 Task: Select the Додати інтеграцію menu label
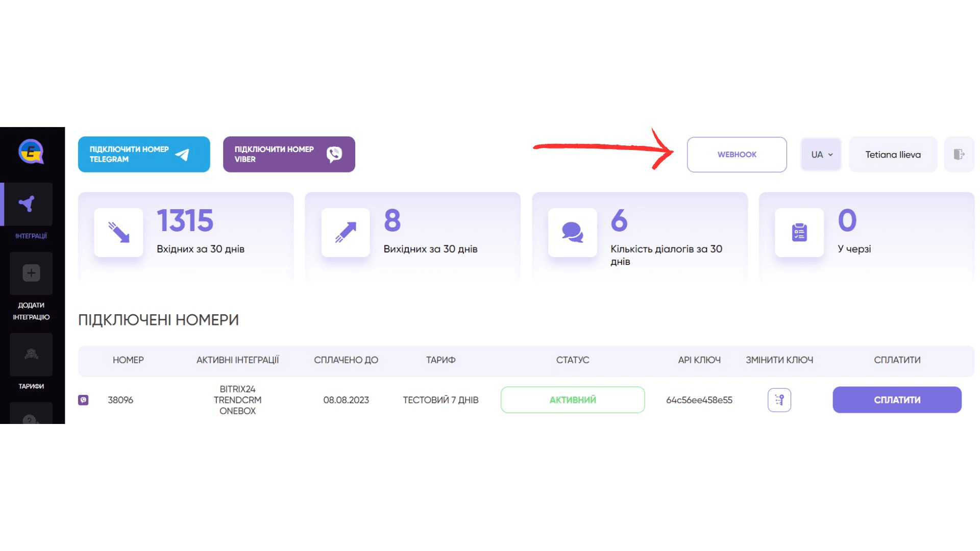(x=31, y=311)
